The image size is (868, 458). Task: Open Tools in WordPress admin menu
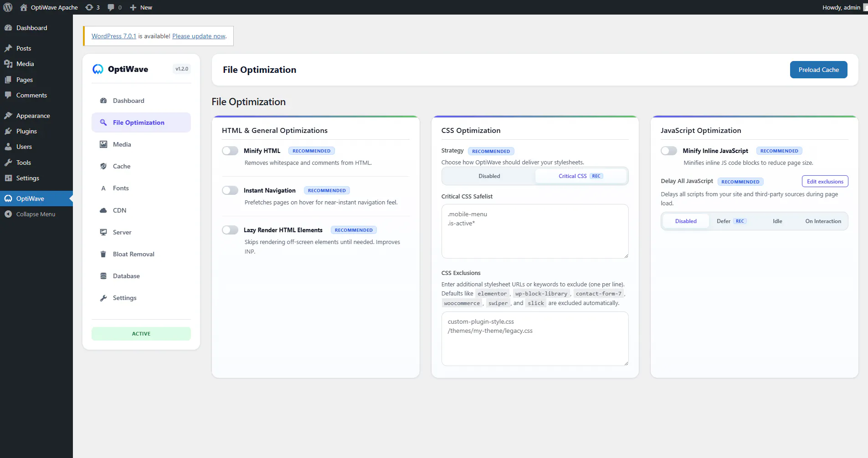tap(36, 163)
